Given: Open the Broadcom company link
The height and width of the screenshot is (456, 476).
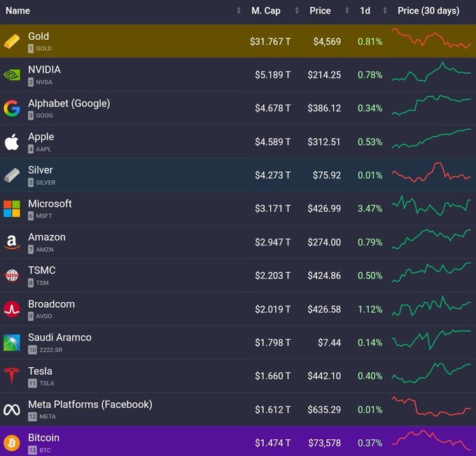Looking at the screenshot, I should [51, 304].
